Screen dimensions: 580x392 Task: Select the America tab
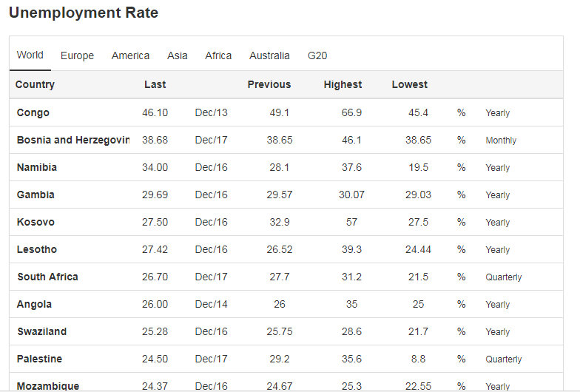[x=130, y=55]
